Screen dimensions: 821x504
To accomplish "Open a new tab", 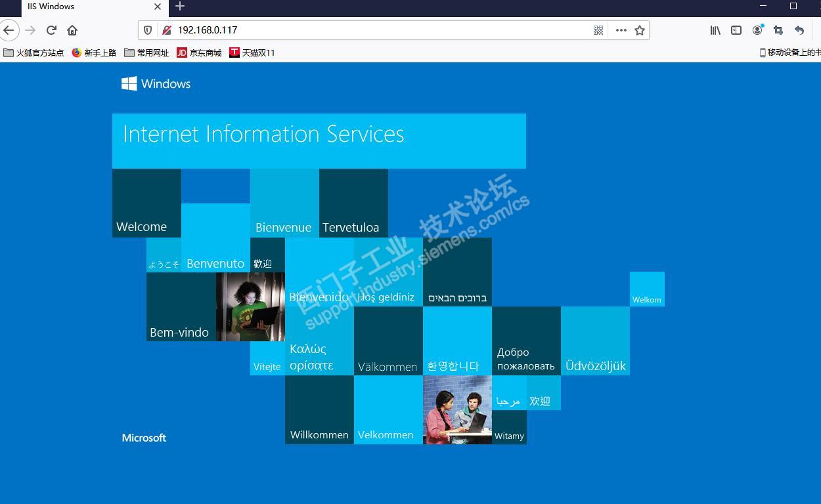I will coord(180,7).
